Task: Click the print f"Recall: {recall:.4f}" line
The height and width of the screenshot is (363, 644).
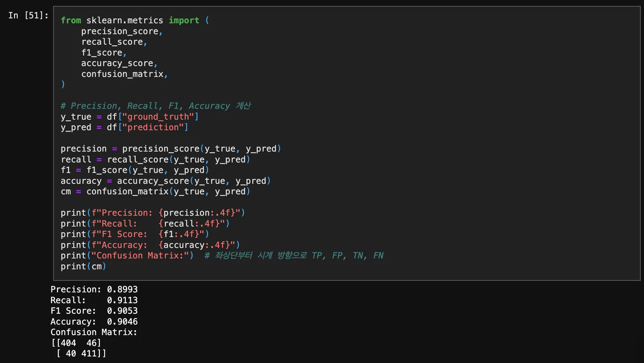Action: [x=145, y=224]
